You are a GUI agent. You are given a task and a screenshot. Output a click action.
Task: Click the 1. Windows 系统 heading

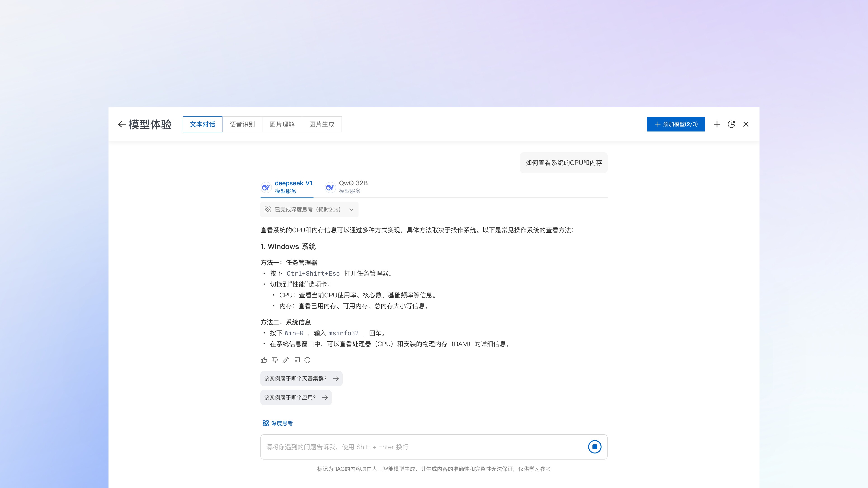click(x=288, y=246)
